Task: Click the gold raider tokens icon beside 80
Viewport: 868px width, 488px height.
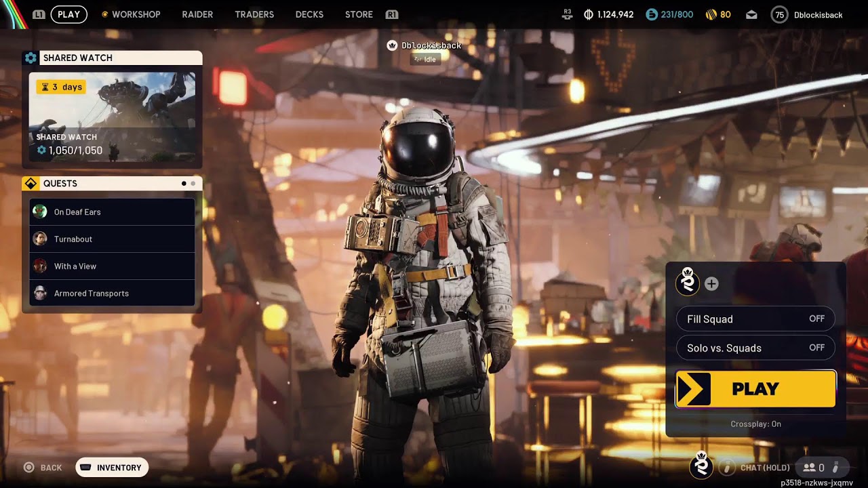Action: [711, 14]
